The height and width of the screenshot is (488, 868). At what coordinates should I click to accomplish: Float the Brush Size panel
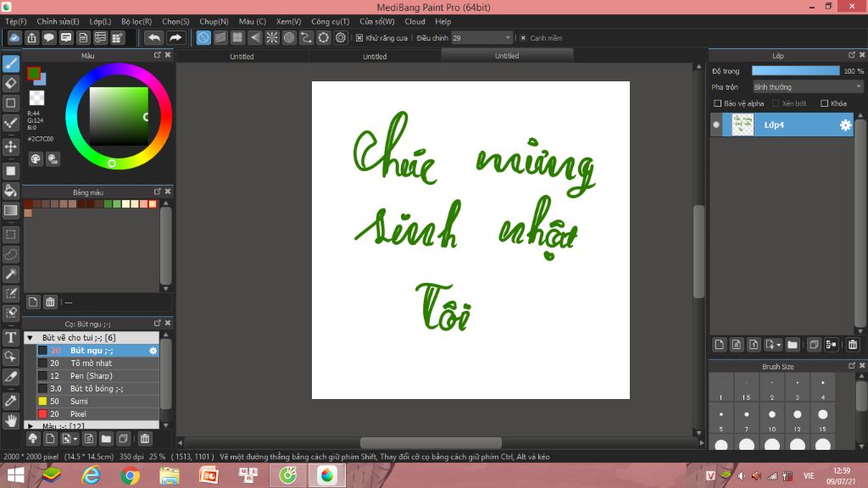pos(851,366)
